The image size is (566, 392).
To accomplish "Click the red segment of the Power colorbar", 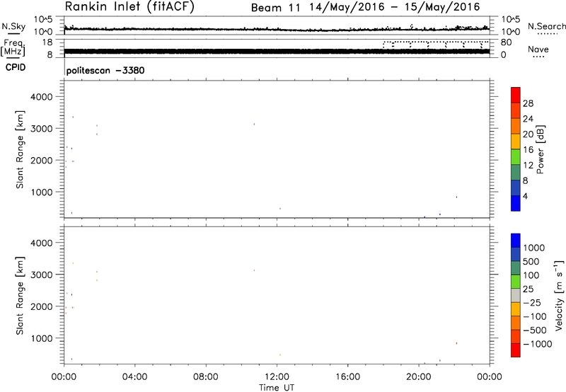I will click(516, 96).
